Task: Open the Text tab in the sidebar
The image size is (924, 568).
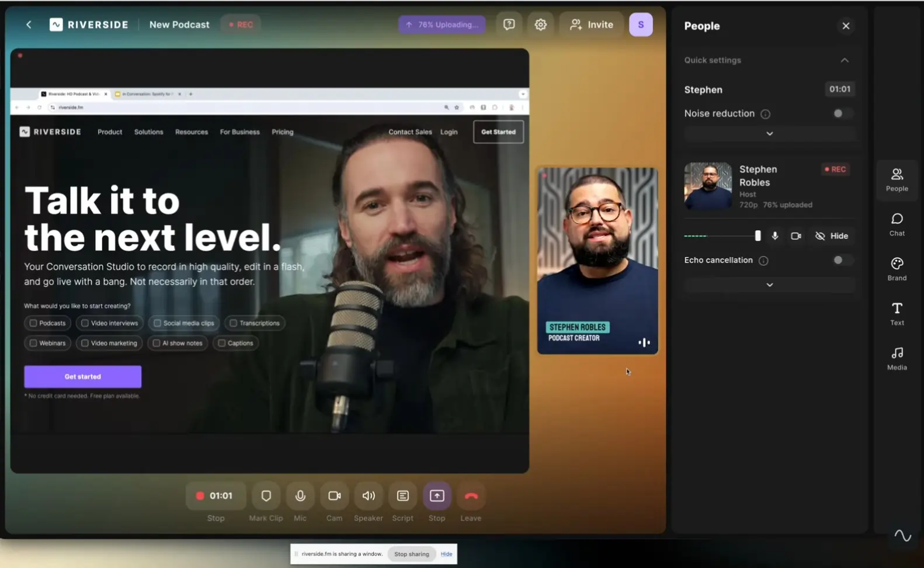Action: [x=897, y=314]
